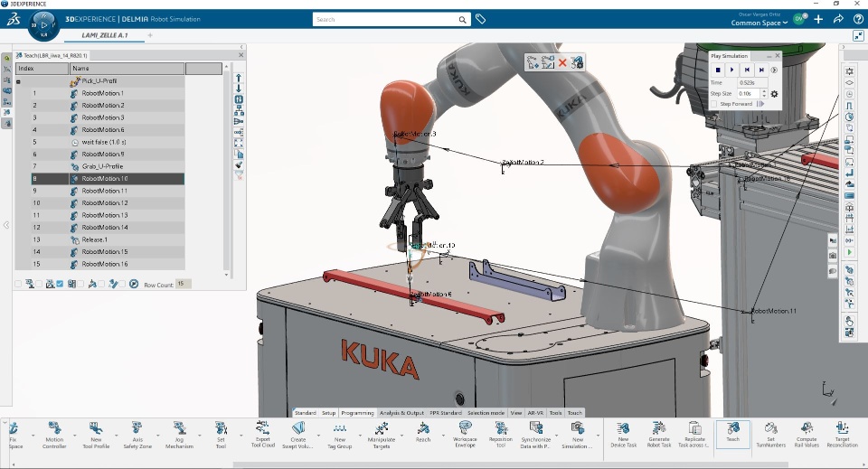Move selected row down with arrow

239,89
